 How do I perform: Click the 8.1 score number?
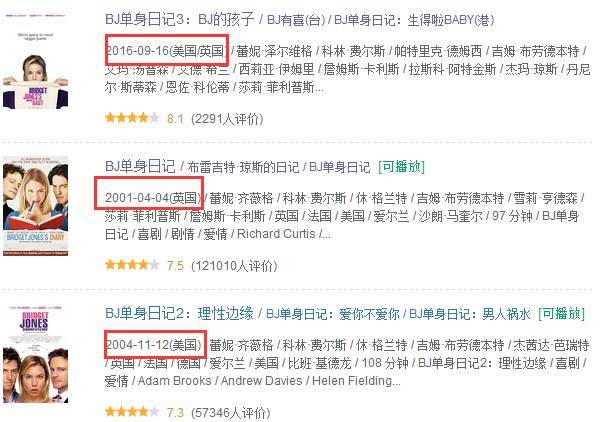coord(175,119)
